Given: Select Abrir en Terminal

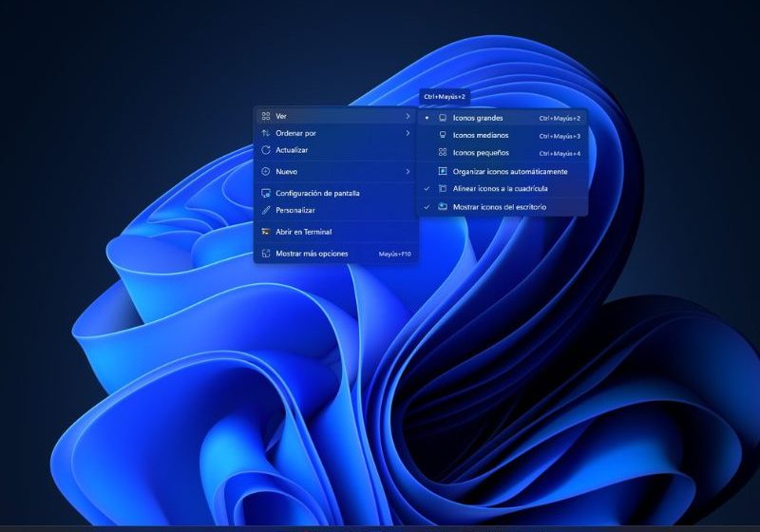Looking at the screenshot, I should [336, 232].
